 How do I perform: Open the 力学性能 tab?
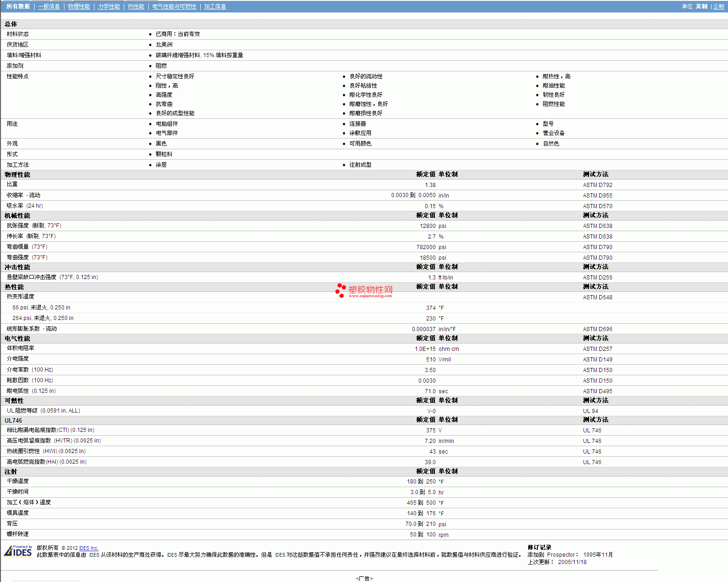click(x=109, y=6)
